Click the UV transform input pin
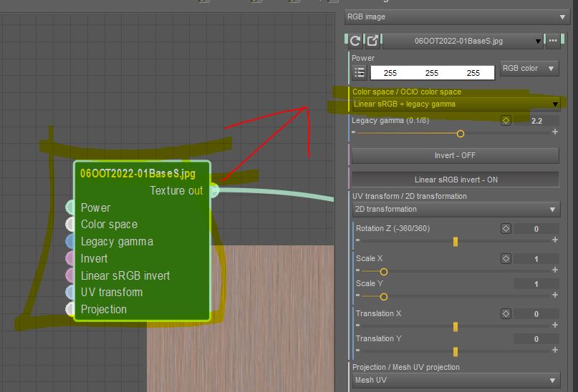 70,293
